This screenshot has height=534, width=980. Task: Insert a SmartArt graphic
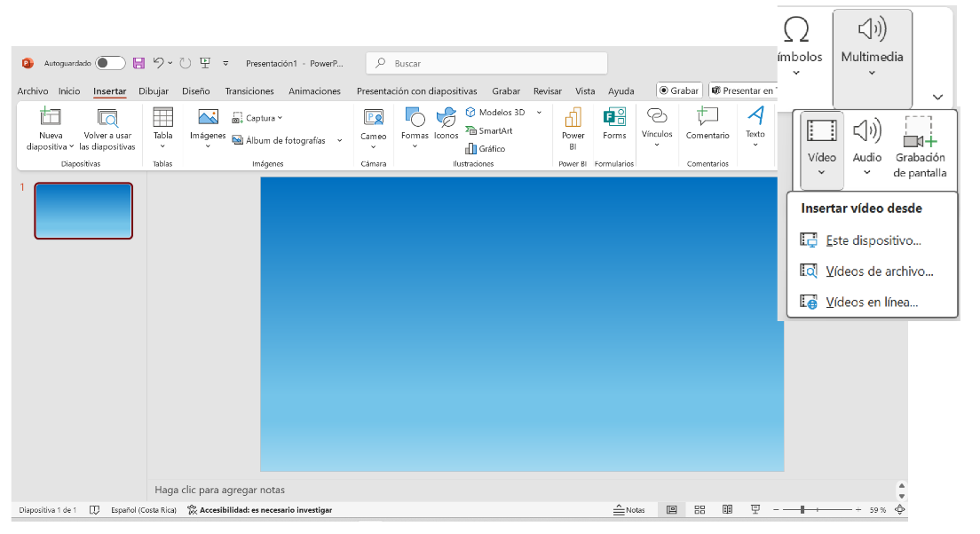(x=489, y=130)
